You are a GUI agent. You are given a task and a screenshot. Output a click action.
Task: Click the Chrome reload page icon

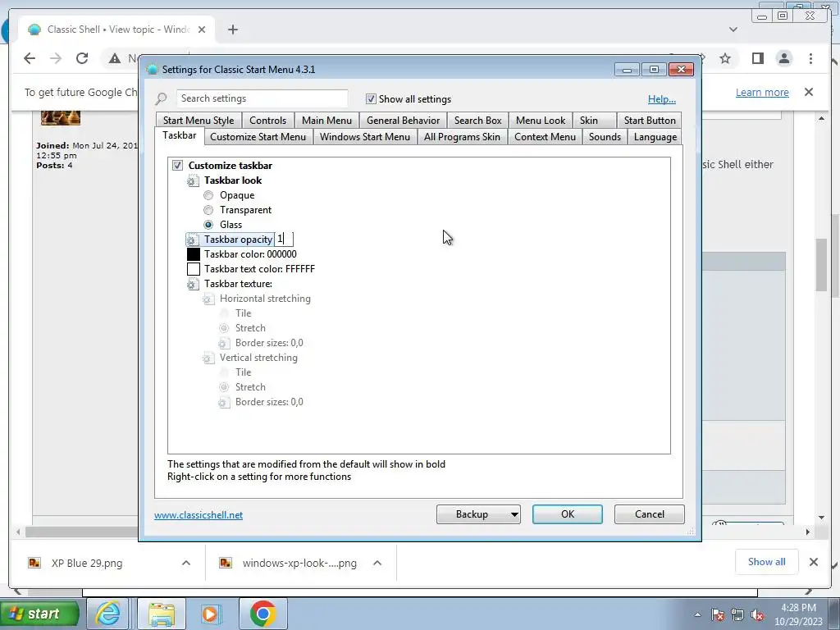(x=82, y=58)
